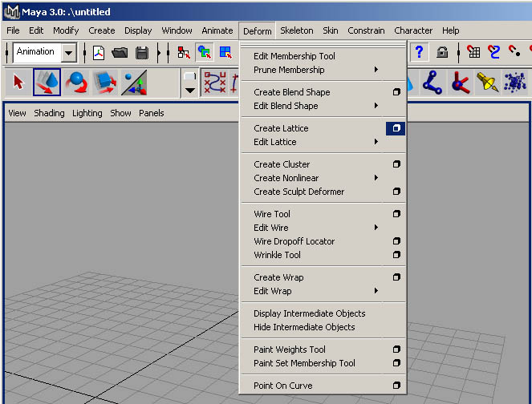The image size is (532, 404).
Task: Expand the Edit Wire submenu
Action: (376, 228)
